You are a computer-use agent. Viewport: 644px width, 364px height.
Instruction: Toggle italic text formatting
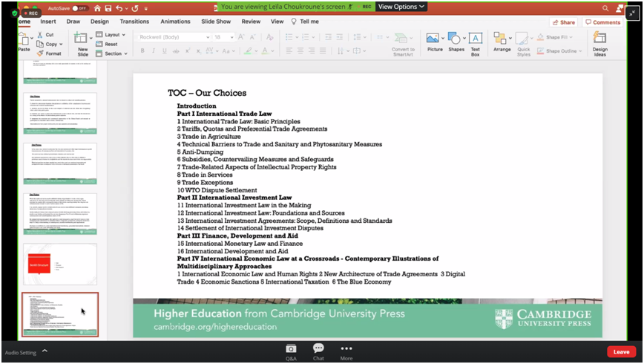pos(153,51)
